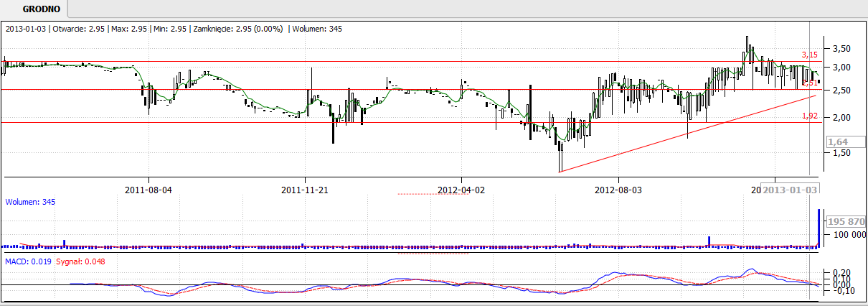868x306 pixels.
Task: Click the 195 870 volume value box
Action: [846, 222]
